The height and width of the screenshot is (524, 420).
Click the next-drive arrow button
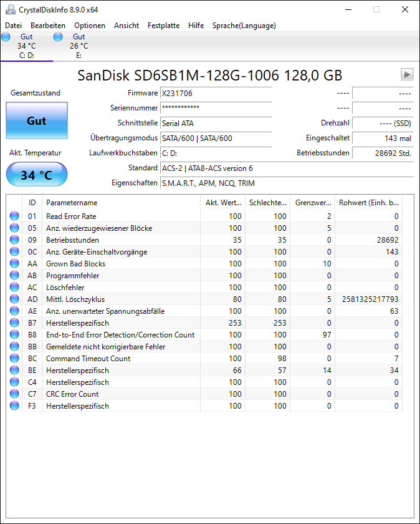coord(407,74)
